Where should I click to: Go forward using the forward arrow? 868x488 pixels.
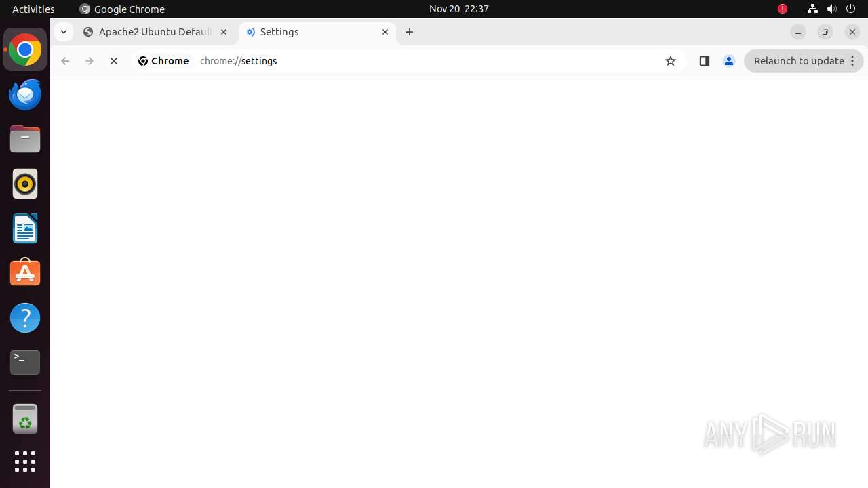(90, 61)
